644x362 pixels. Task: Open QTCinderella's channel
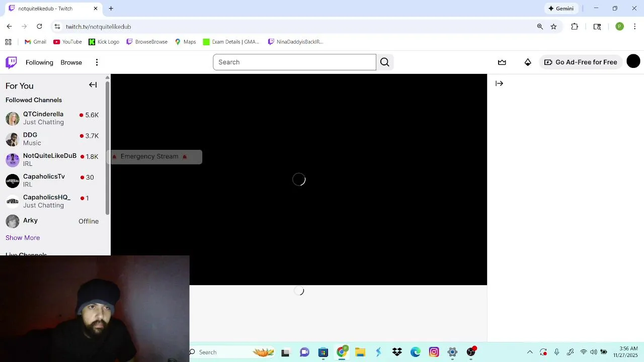(x=52, y=118)
